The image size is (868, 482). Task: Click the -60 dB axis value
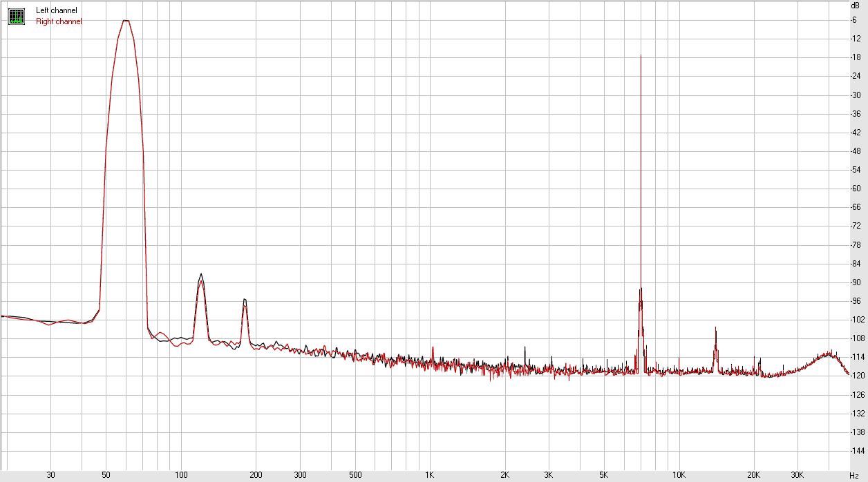pos(855,189)
